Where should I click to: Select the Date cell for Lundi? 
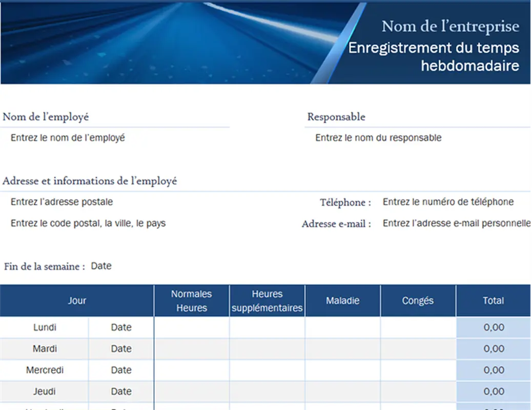(121, 327)
